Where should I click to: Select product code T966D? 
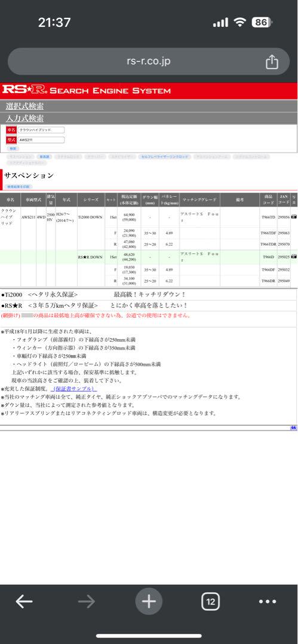pos(269,256)
